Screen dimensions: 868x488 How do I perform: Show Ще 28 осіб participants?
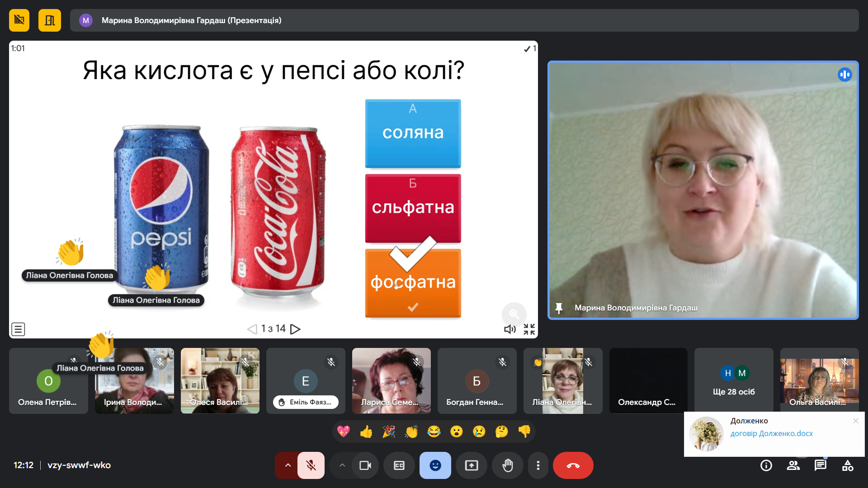(x=734, y=381)
